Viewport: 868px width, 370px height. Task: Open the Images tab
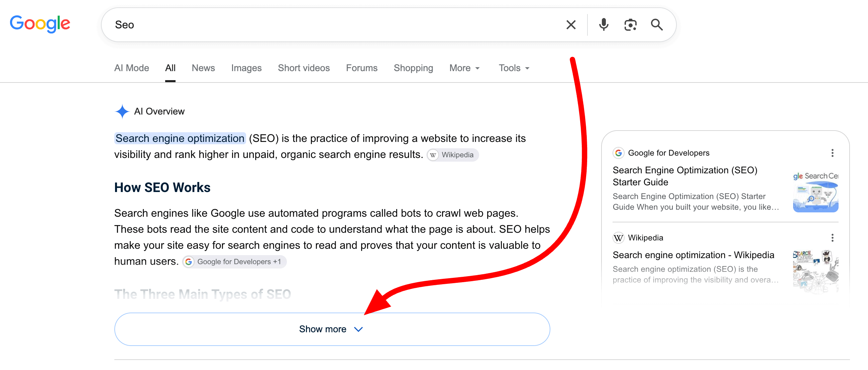(x=246, y=68)
